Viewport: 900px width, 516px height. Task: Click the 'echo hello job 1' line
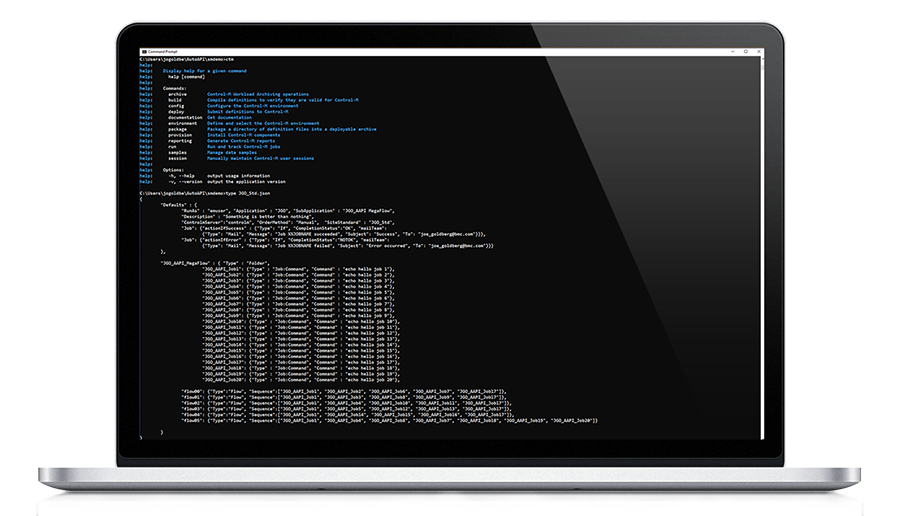point(298,269)
